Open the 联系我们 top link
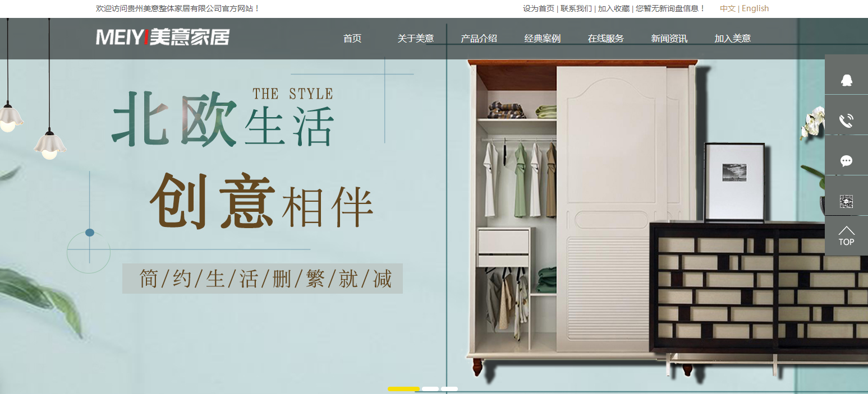868x394 pixels. [576, 8]
